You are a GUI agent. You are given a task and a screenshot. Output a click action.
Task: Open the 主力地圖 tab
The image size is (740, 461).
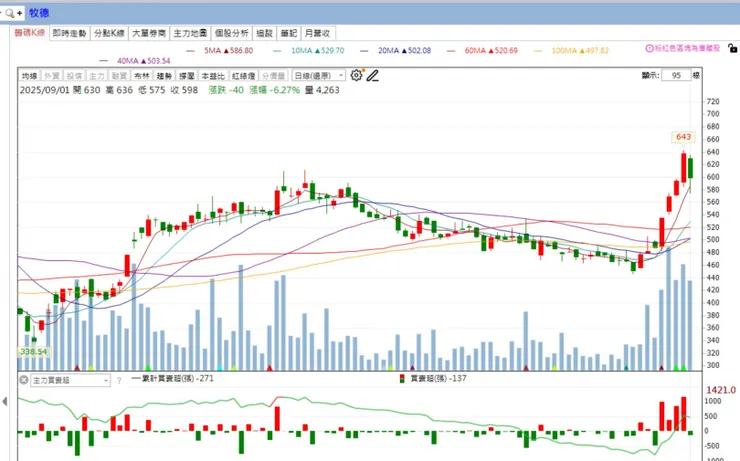tap(190, 33)
